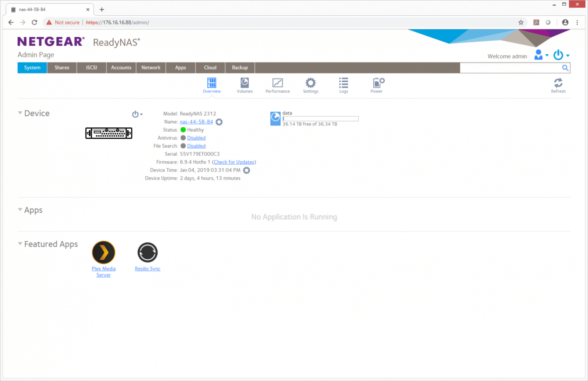
Task: Open the Overview section icon
Action: tap(212, 83)
